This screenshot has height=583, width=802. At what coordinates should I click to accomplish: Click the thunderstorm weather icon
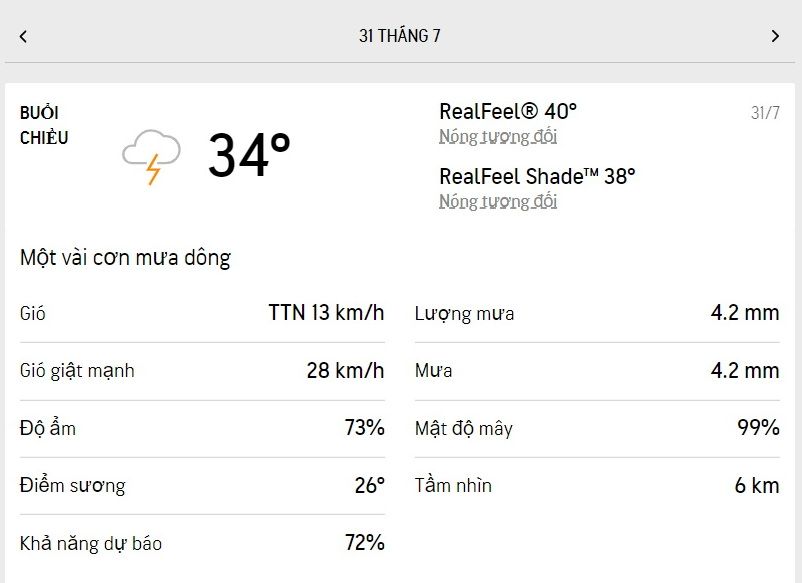tap(151, 156)
